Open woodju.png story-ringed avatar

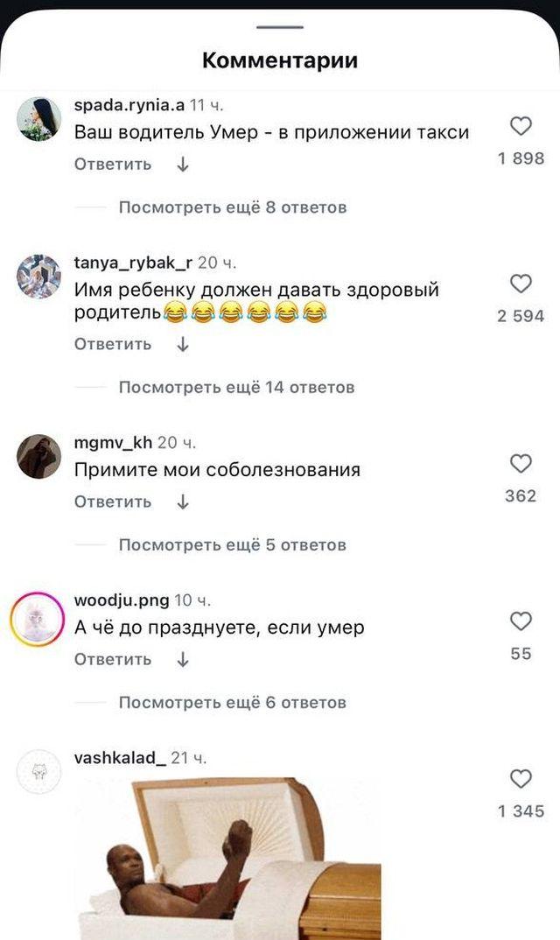pyautogui.click(x=38, y=620)
